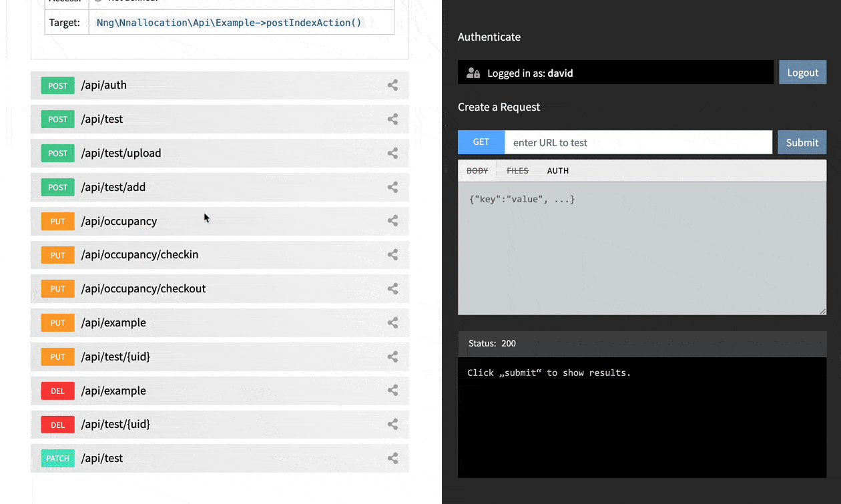
Task: Focus the enter URL to test field
Action: point(638,143)
